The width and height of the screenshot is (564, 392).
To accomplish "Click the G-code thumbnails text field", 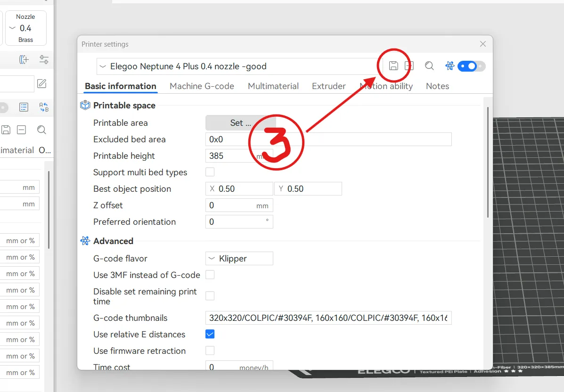I will pyautogui.click(x=328, y=318).
